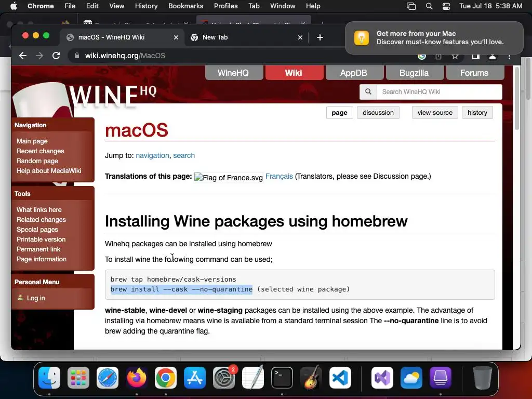Image resolution: width=532 pixels, height=399 pixels.
Task: Click the Flag of France image
Action: tap(229, 178)
